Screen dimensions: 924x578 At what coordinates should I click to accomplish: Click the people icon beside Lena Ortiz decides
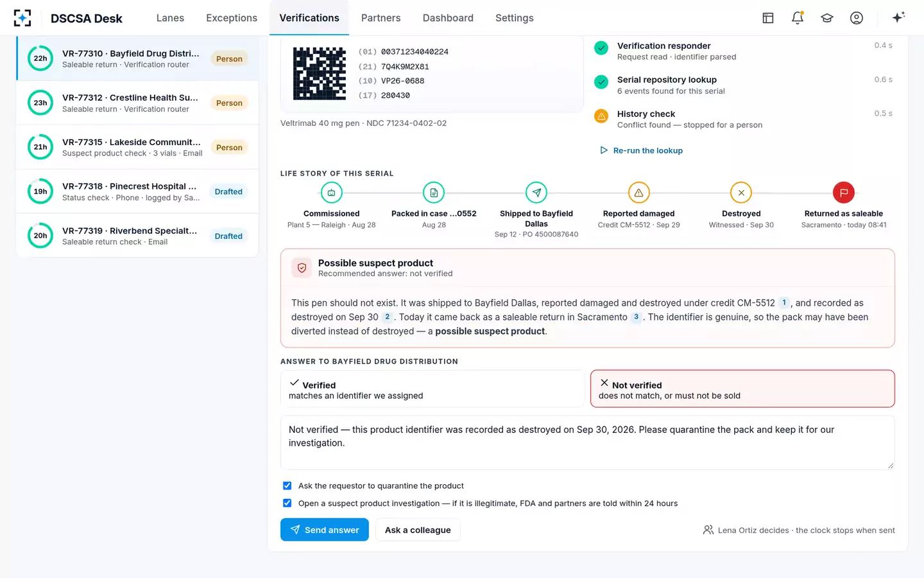tap(708, 530)
